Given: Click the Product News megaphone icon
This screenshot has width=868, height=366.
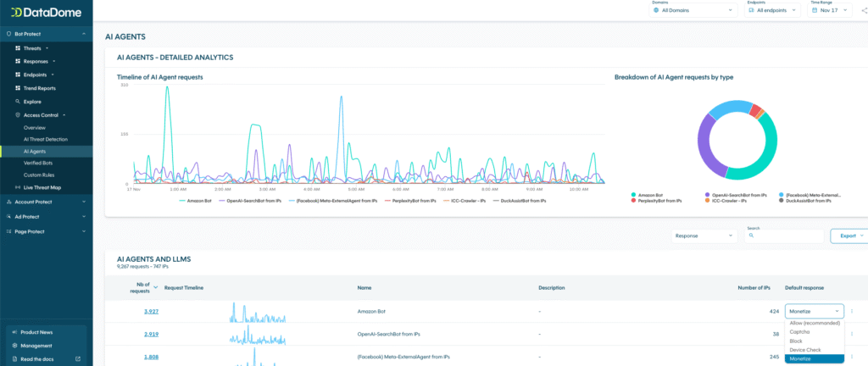Looking at the screenshot, I should pos(15,332).
